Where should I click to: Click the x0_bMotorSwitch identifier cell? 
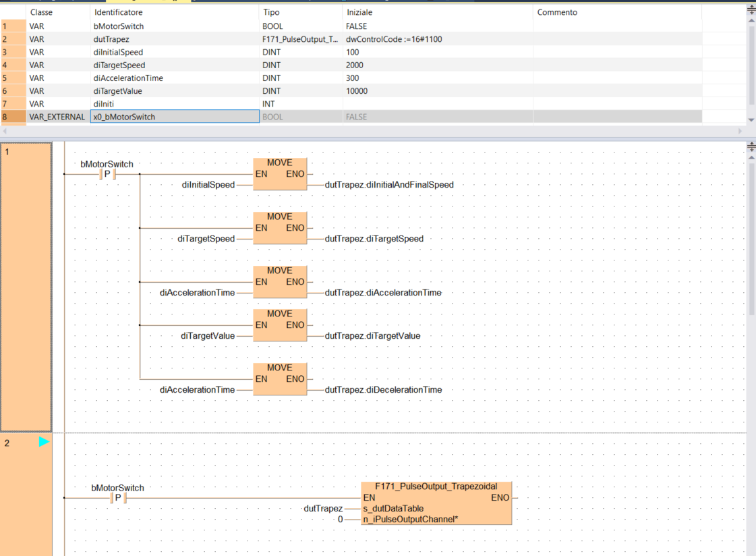tap(175, 117)
